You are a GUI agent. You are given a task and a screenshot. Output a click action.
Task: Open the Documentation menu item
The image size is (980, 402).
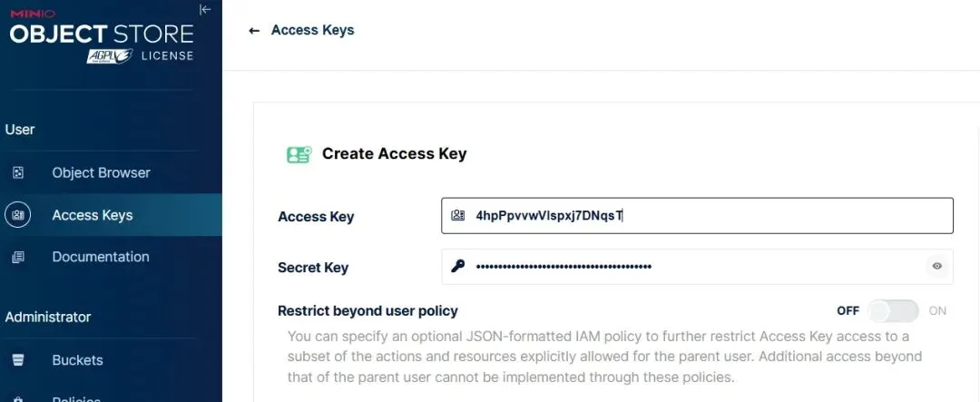(x=101, y=257)
